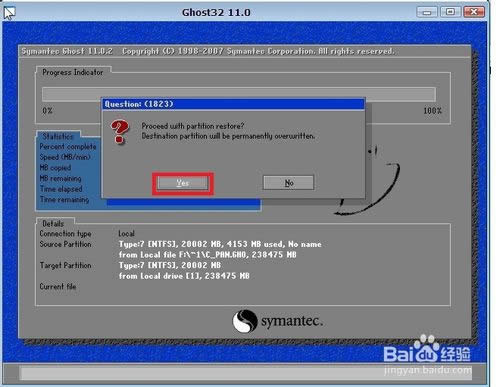
Task: Click the 100% progress label
Action: tap(432, 111)
